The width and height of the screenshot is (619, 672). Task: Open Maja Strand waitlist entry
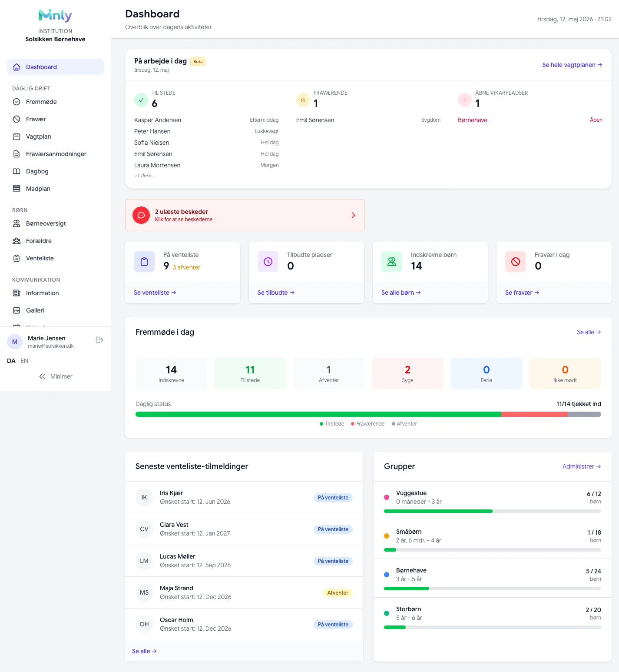(x=244, y=592)
